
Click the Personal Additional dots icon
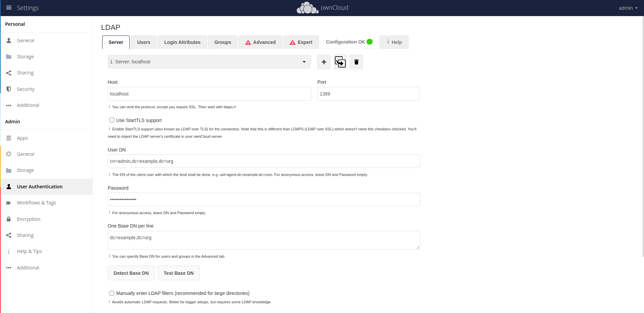[9, 105]
